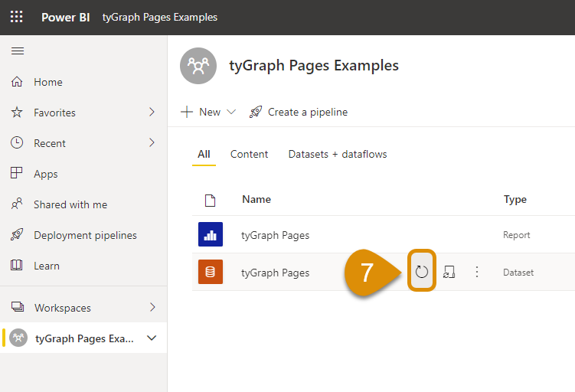
Task: Open the tyGraph Pages report link
Action: point(275,235)
